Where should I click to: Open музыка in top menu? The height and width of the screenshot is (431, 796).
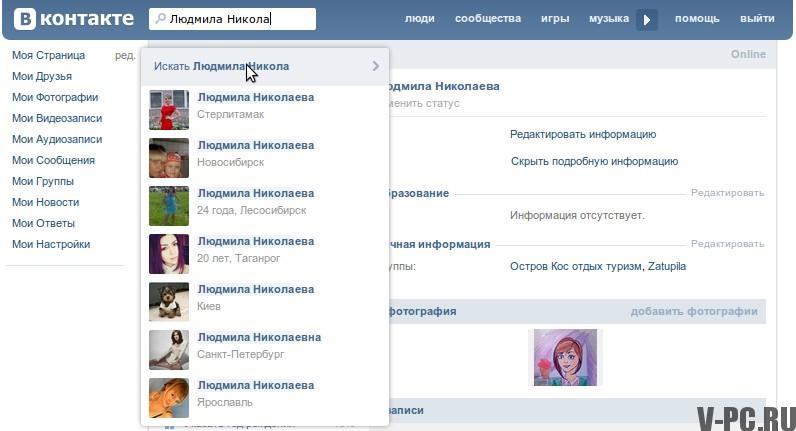coord(609,19)
